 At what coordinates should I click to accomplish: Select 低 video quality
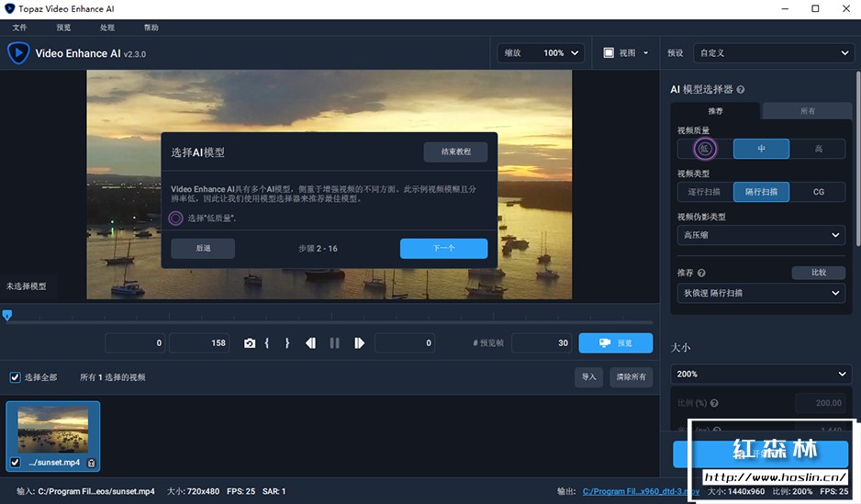coord(705,149)
